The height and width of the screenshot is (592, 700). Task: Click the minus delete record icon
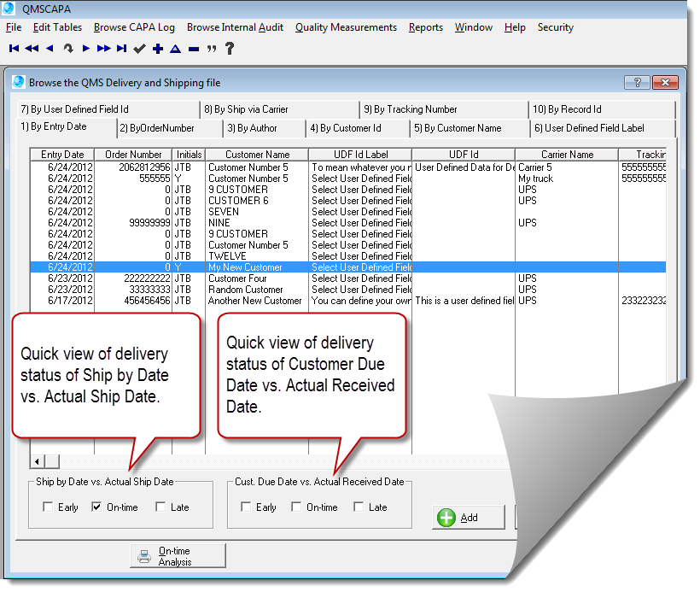coord(194,49)
